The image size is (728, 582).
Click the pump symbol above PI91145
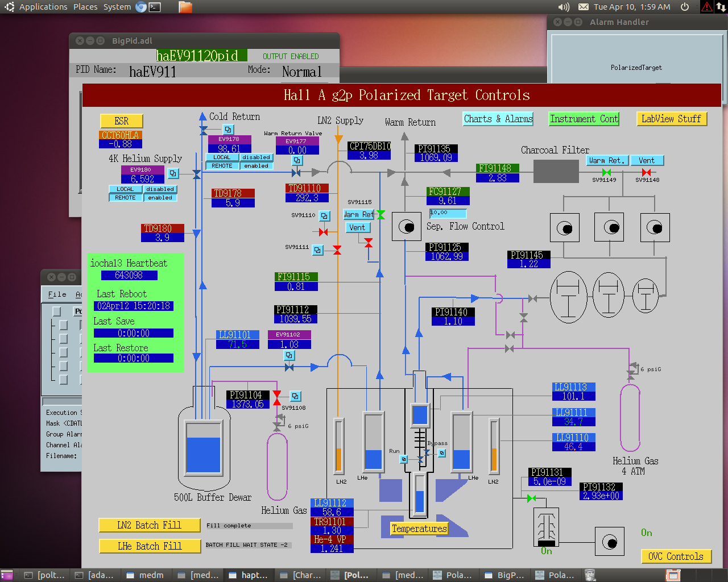[x=565, y=228]
